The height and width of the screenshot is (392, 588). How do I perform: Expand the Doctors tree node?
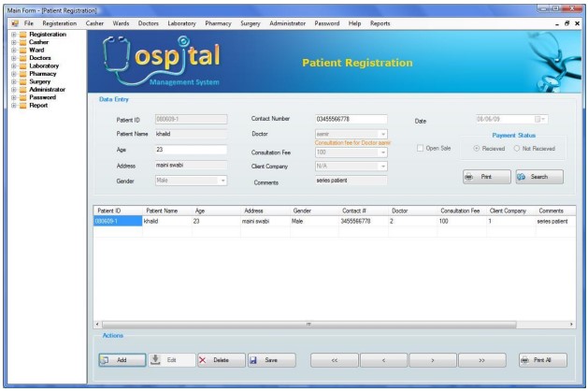pyautogui.click(x=13, y=58)
